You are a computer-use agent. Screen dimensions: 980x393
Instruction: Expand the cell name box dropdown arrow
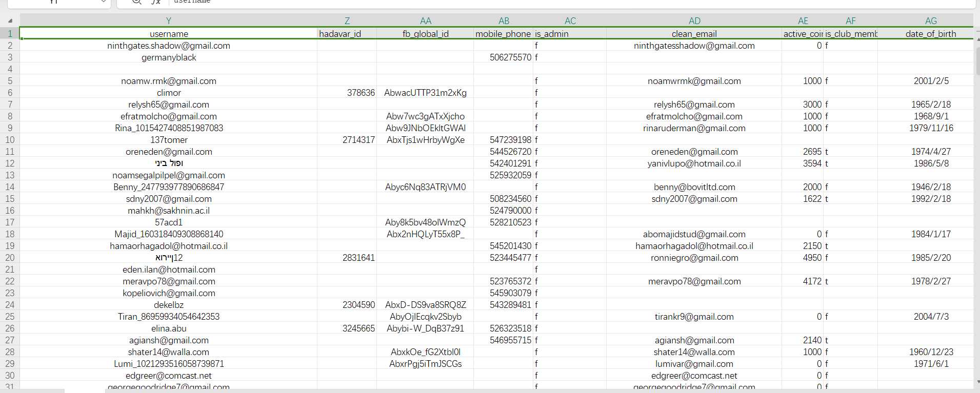[x=103, y=2]
